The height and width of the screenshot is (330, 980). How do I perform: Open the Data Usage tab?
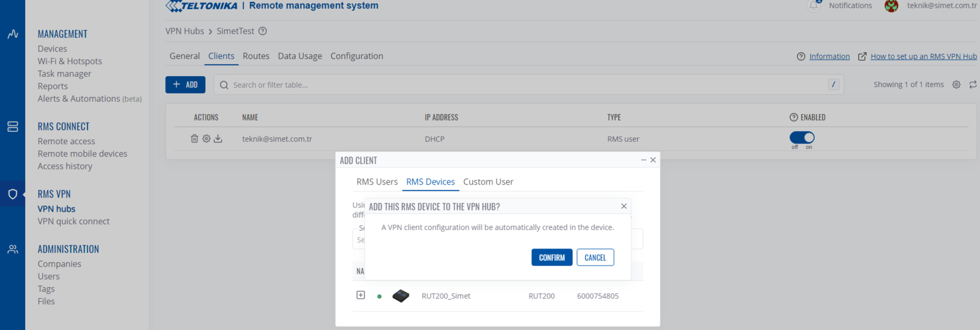pos(300,56)
